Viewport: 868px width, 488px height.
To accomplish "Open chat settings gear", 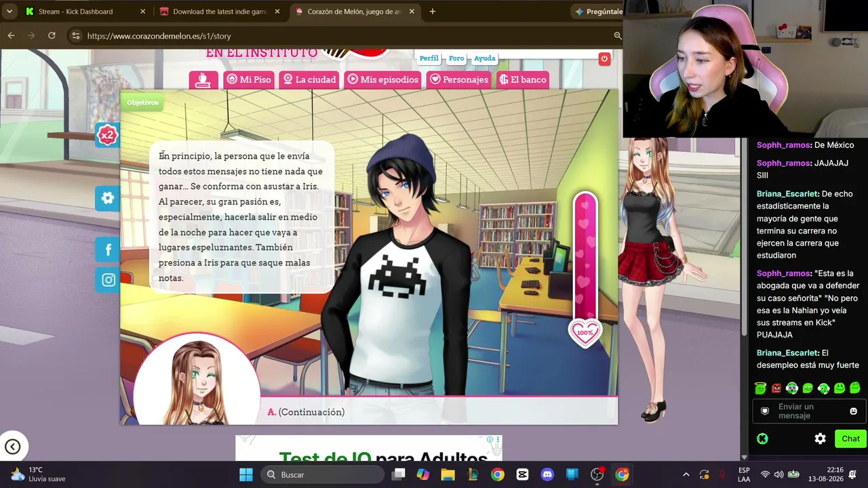I will [x=820, y=439].
